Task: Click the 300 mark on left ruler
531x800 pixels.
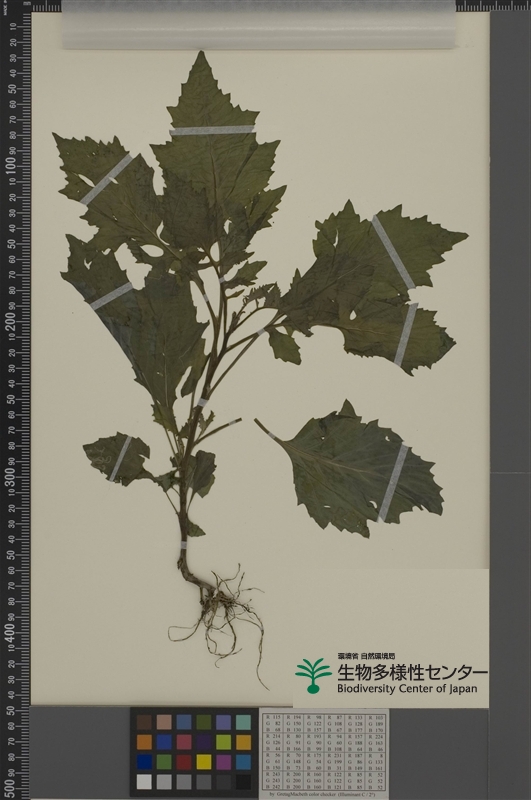Action: pyautogui.click(x=10, y=476)
